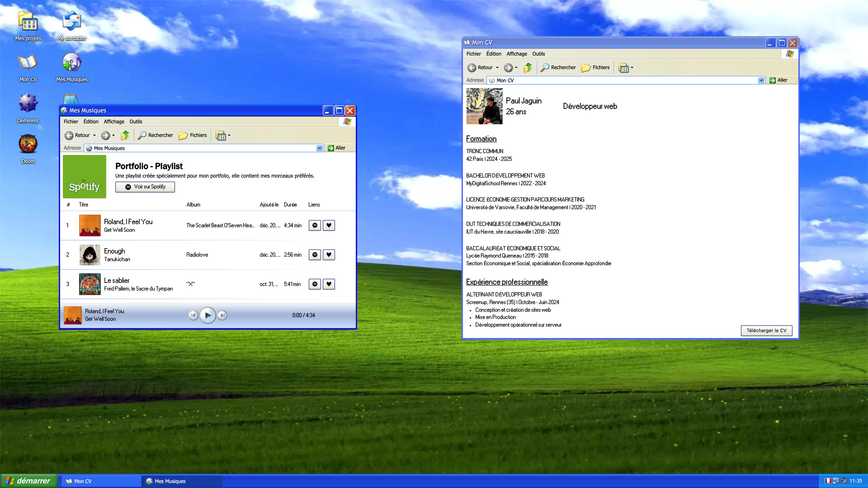Click Fichiers folder icon in Mes Musiques toolbar

[183, 135]
